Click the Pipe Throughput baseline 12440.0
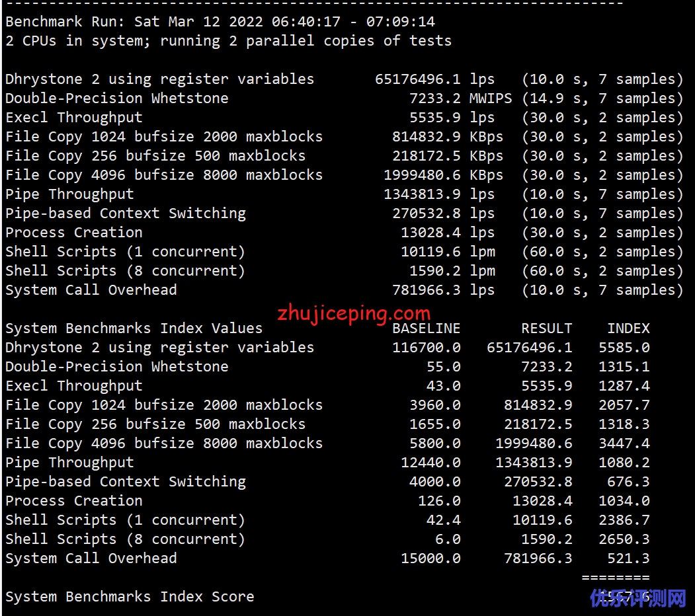Viewport: 695px width, 616px height. pyautogui.click(x=430, y=463)
